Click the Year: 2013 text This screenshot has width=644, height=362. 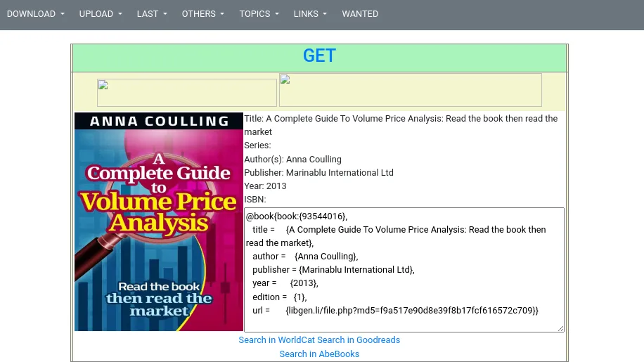point(265,186)
